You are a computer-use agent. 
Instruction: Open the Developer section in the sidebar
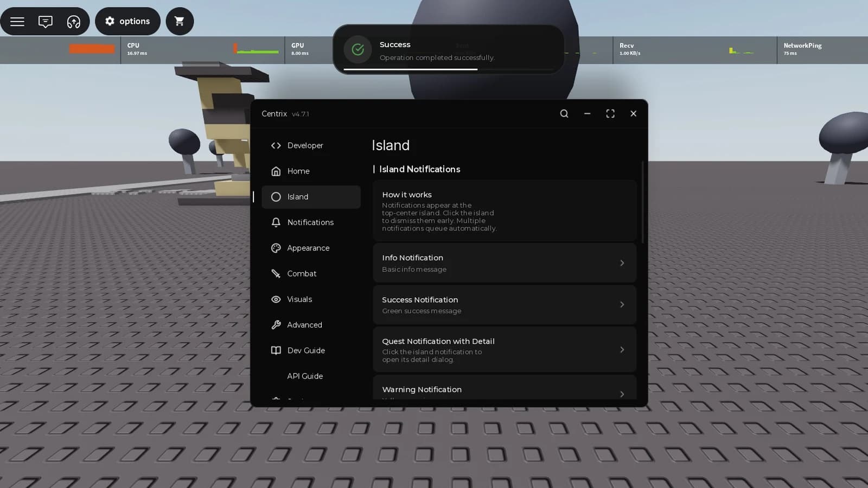point(311,145)
